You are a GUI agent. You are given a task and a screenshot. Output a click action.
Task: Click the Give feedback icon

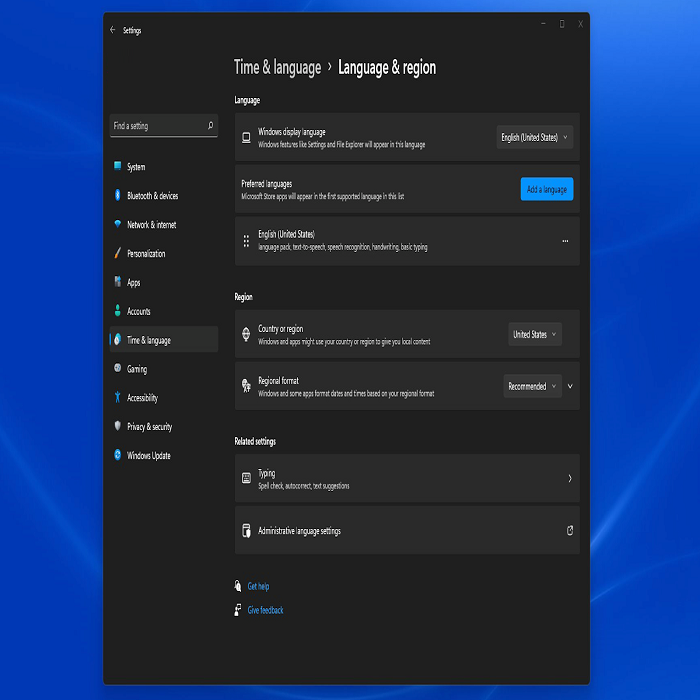pos(238,609)
